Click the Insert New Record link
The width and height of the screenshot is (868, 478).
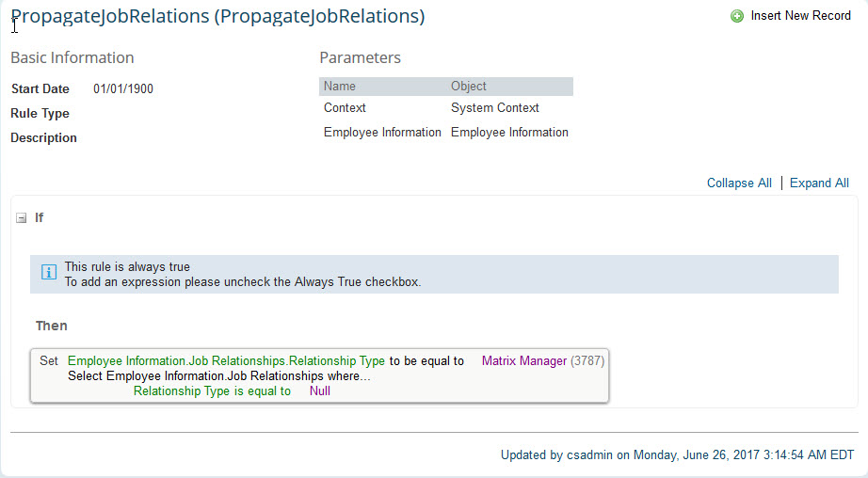click(800, 16)
